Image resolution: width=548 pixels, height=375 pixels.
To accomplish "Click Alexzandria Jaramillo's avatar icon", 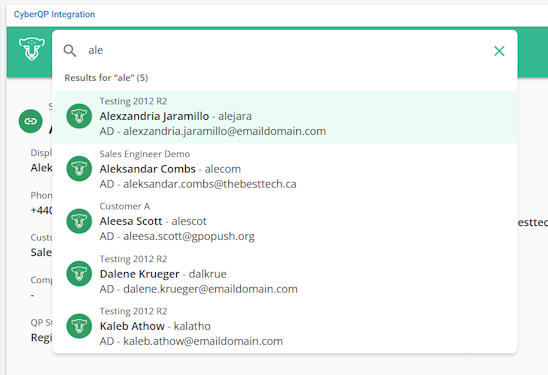I will pyautogui.click(x=79, y=116).
